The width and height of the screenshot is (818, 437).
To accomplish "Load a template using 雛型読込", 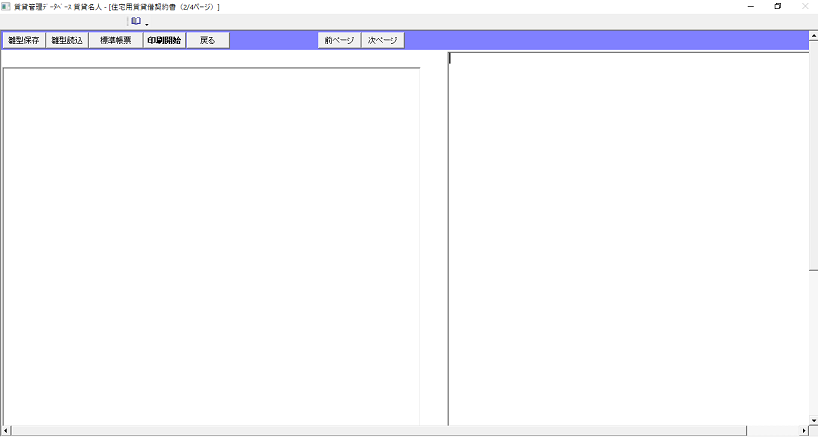I will click(67, 40).
